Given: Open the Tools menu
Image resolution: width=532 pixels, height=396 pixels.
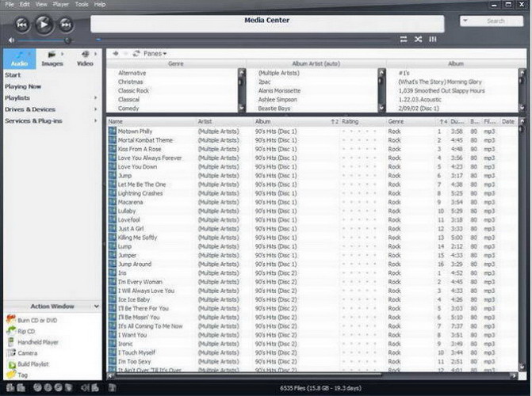Looking at the screenshot, I should (x=82, y=5).
